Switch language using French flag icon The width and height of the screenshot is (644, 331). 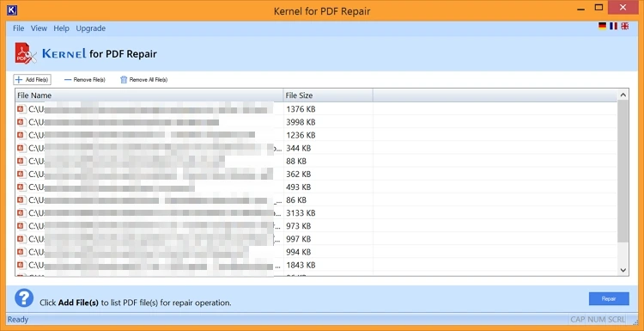pos(614,26)
